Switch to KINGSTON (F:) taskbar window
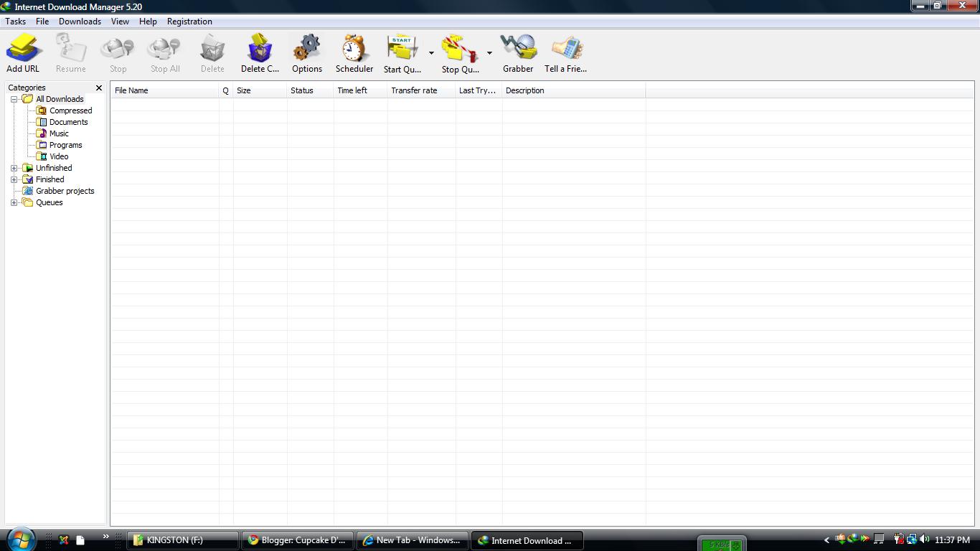This screenshot has width=980, height=551. click(x=183, y=540)
